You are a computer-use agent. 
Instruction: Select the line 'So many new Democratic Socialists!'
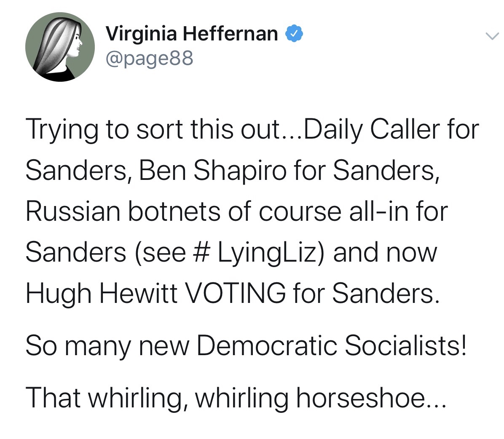coord(246,345)
